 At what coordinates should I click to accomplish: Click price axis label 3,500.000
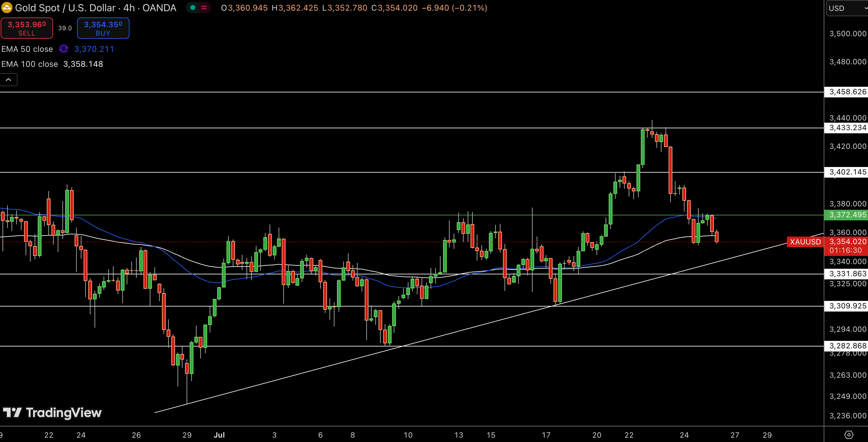[848, 34]
